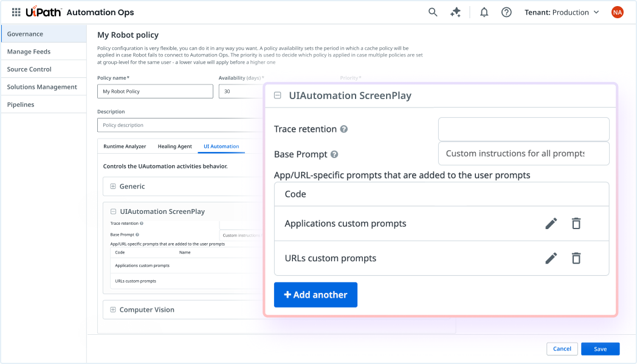Open the app launcher grid icon
The width and height of the screenshot is (637, 364).
16,12
